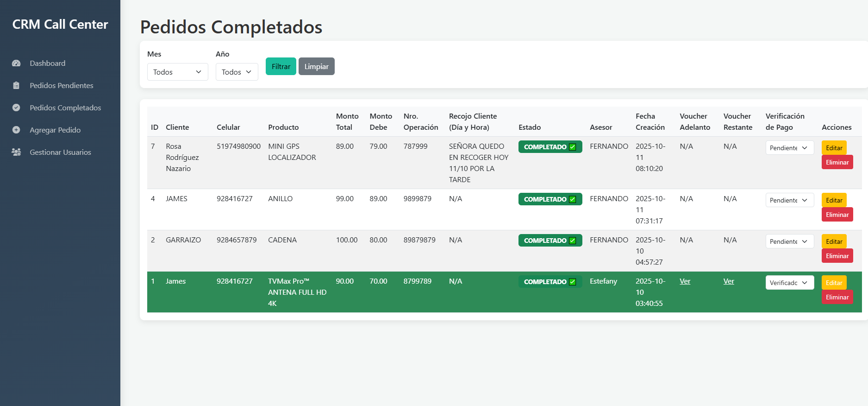This screenshot has height=406, width=868.
Task: Click COMPLETADO badge for Rosa Rodríguez order
Action: pyautogui.click(x=550, y=147)
